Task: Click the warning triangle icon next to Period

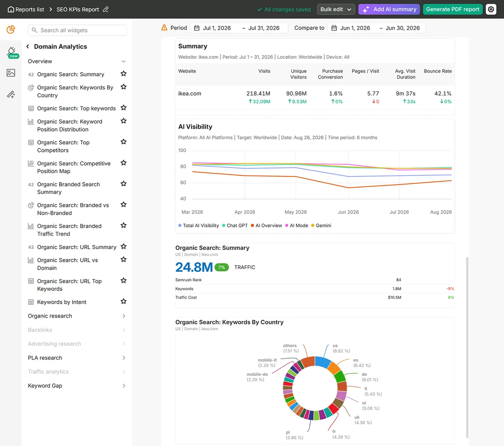Action: click(164, 28)
